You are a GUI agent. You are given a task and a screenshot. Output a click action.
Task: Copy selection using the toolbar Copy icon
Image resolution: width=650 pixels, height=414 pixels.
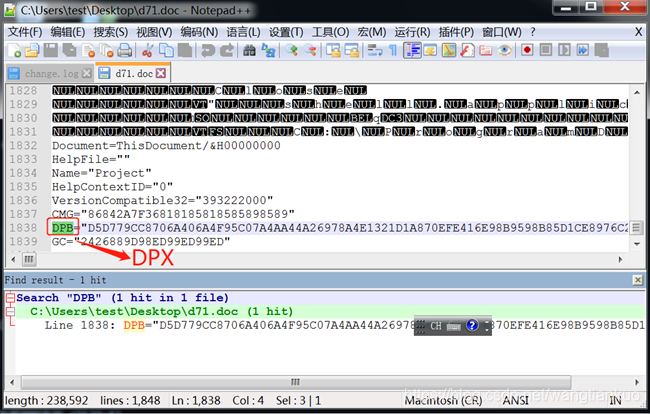pyautogui.click(x=166, y=51)
